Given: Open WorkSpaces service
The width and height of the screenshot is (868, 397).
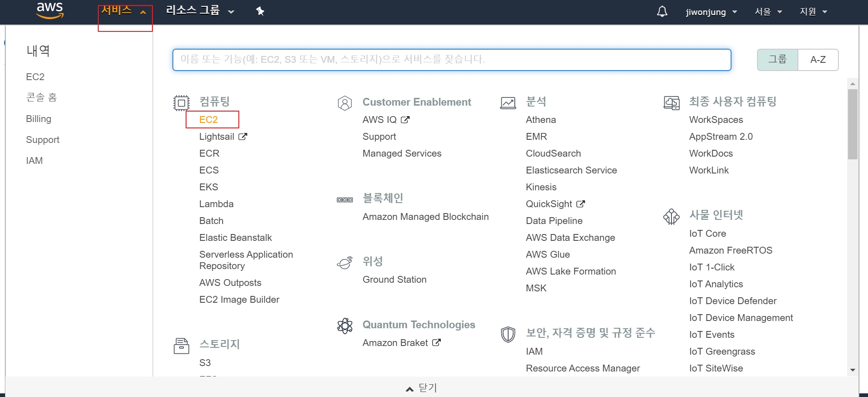Looking at the screenshot, I should click(716, 120).
